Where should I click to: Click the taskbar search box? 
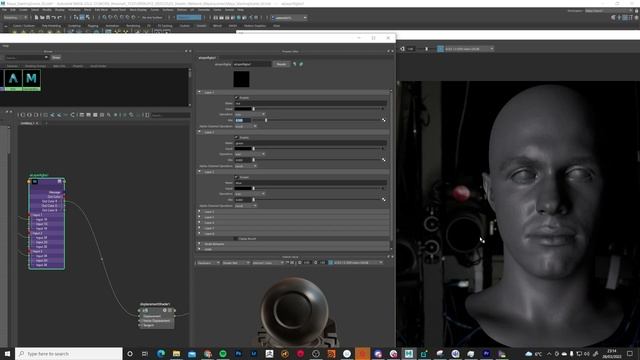69,353
